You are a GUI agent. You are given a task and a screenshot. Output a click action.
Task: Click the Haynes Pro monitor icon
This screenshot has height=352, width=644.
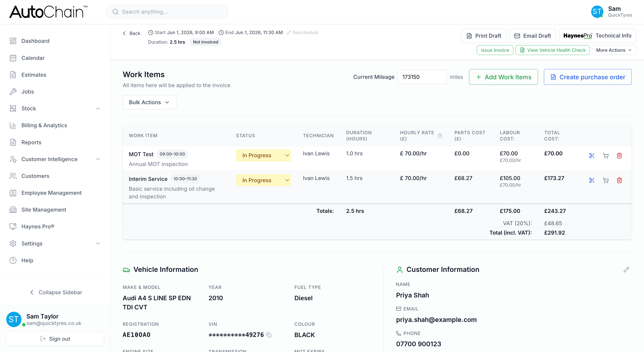click(x=13, y=226)
